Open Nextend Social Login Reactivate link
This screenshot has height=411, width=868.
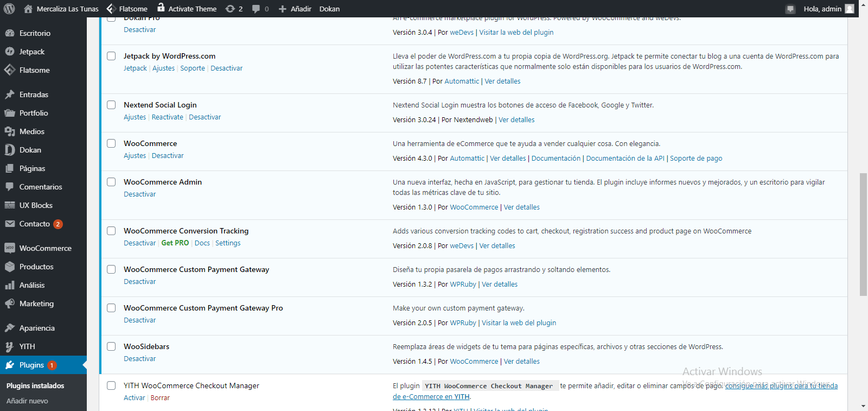tap(168, 117)
